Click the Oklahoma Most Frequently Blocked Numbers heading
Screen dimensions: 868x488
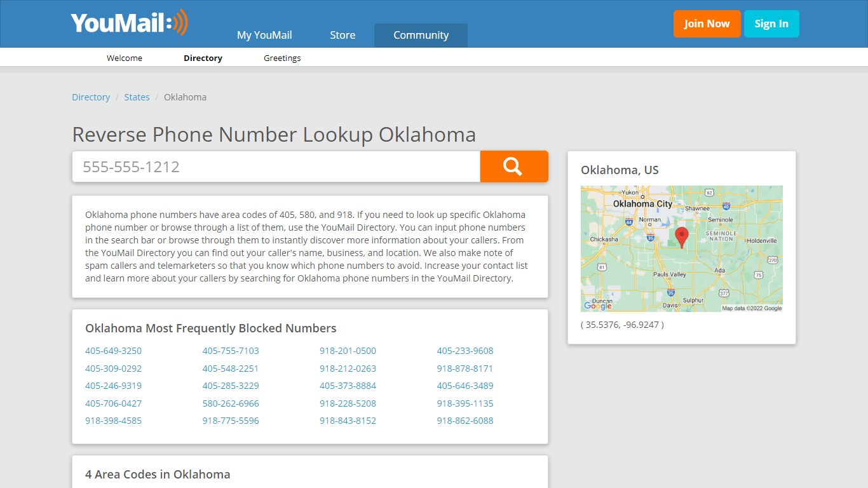pyautogui.click(x=211, y=329)
